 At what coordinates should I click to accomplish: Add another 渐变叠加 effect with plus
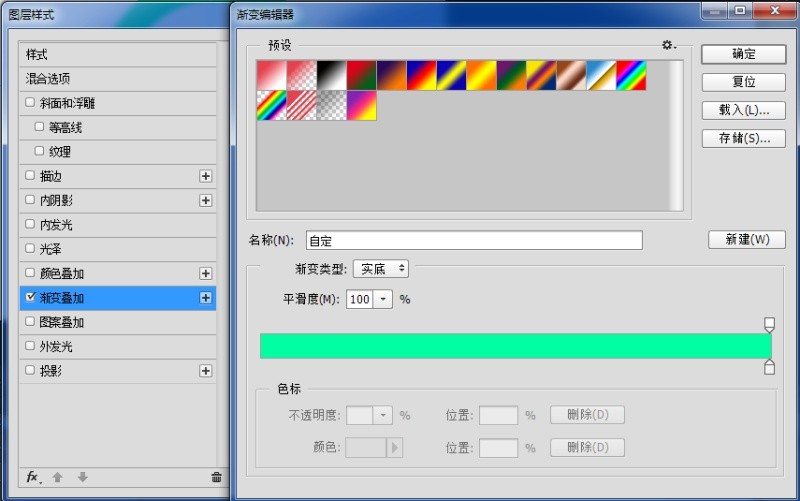click(x=206, y=298)
